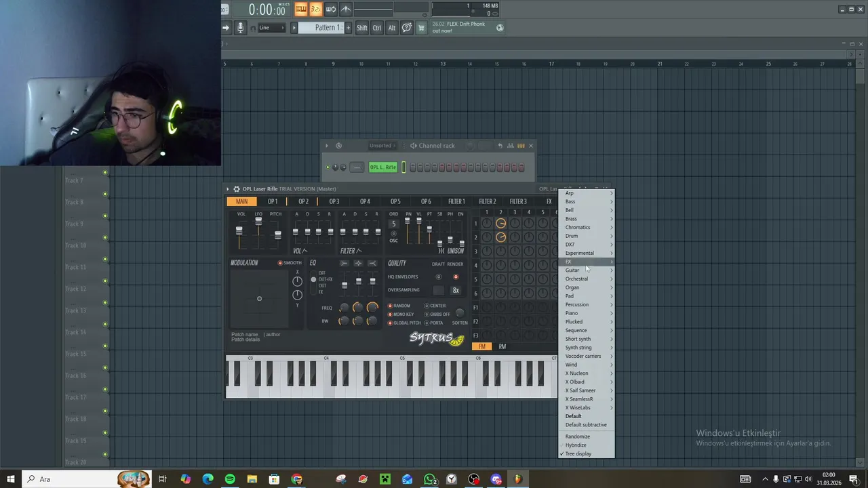Click the Vol envelope shape icon

pos(304,251)
